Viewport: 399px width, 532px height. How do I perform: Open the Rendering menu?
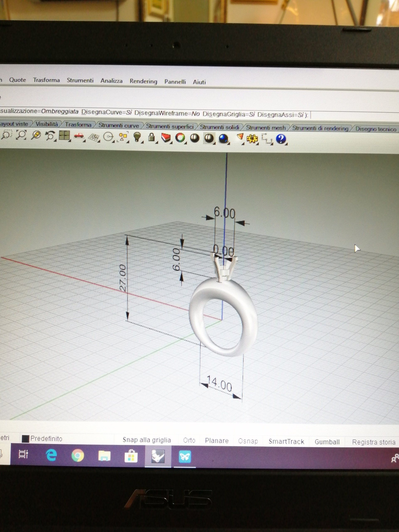(x=143, y=81)
